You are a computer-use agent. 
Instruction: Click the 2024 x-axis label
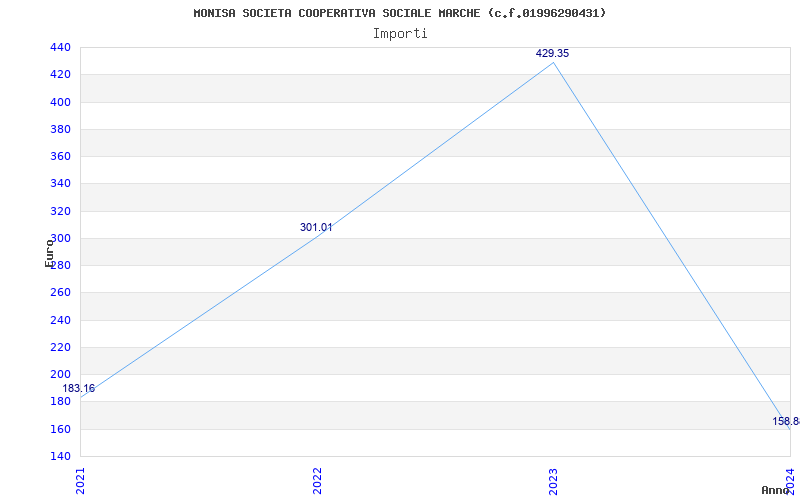tap(789, 479)
